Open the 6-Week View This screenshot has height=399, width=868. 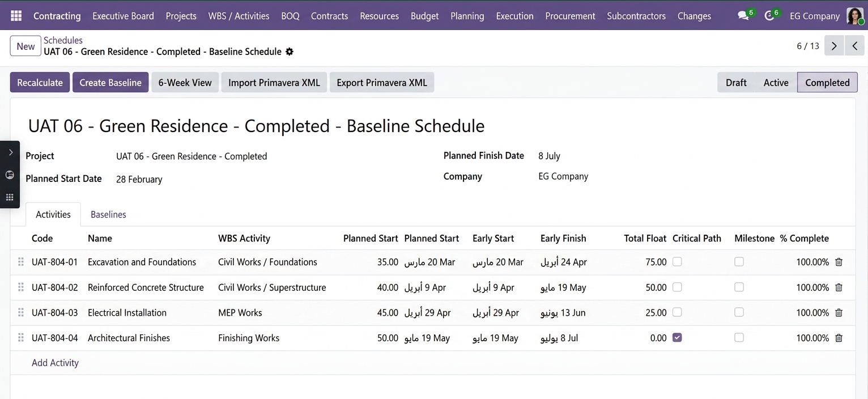(x=185, y=82)
